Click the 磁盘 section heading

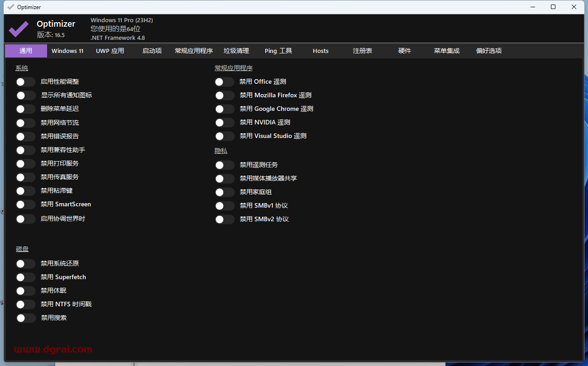(x=22, y=249)
